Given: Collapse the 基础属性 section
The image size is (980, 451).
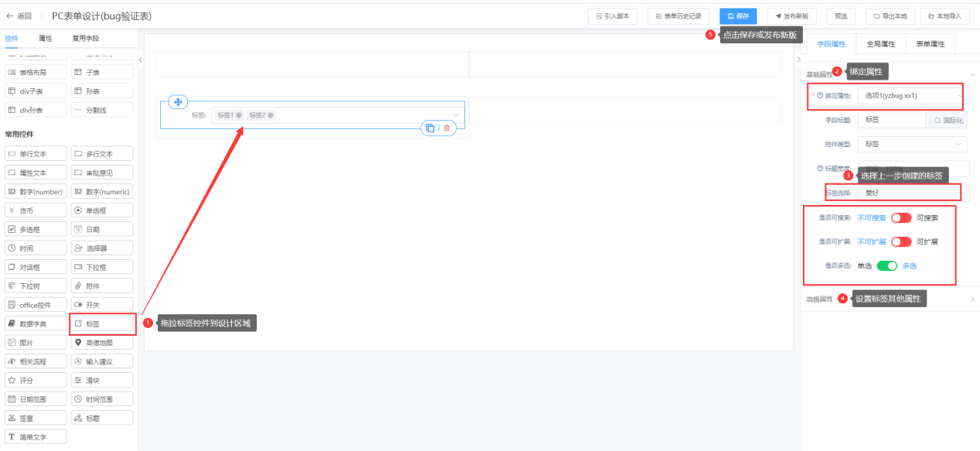Looking at the screenshot, I should [x=972, y=74].
